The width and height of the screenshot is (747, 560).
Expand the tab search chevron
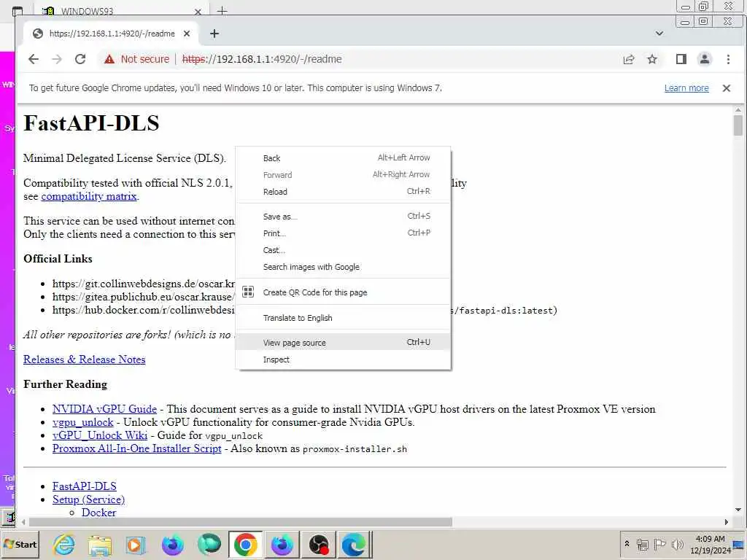[x=659, y=34]
